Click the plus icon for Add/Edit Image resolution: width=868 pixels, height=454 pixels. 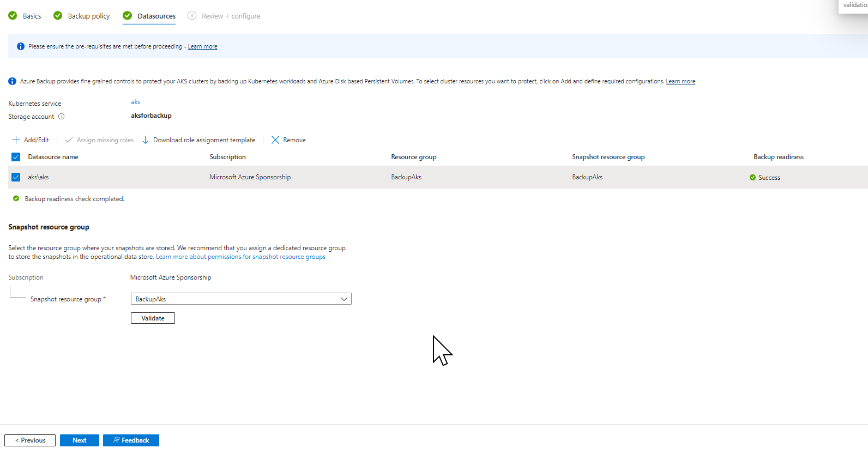click(x=16, y=140)
